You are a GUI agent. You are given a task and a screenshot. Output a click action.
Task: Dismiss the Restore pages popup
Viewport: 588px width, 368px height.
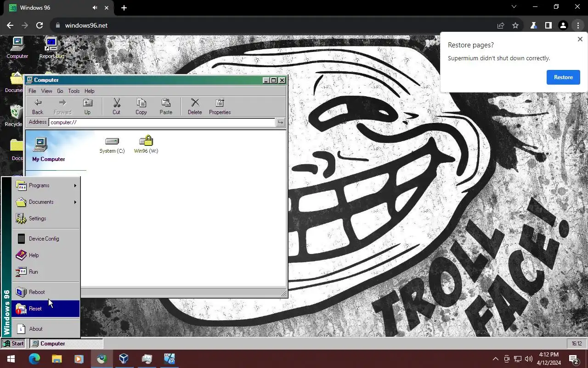[580, 40]
